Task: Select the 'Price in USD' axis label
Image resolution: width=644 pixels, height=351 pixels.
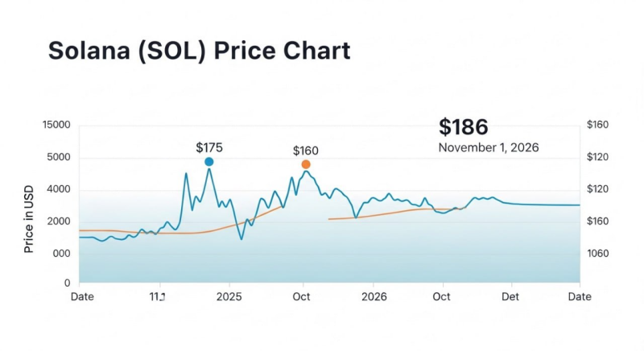Action: pos(29,218)
